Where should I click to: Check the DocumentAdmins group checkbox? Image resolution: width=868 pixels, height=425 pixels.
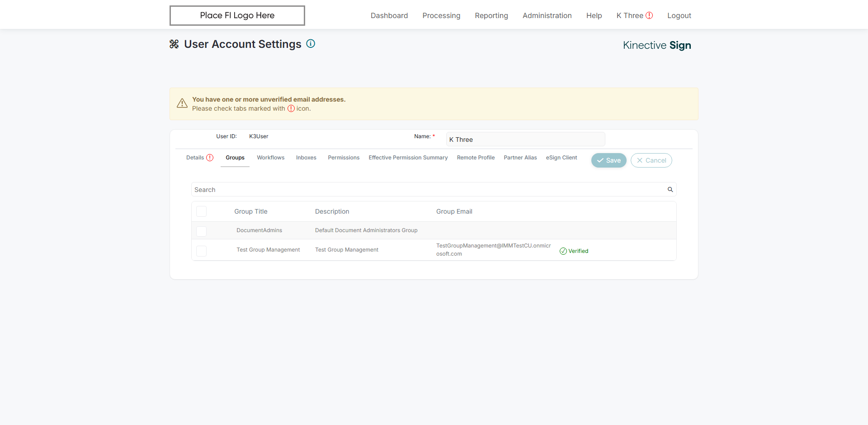click(202, 231)
